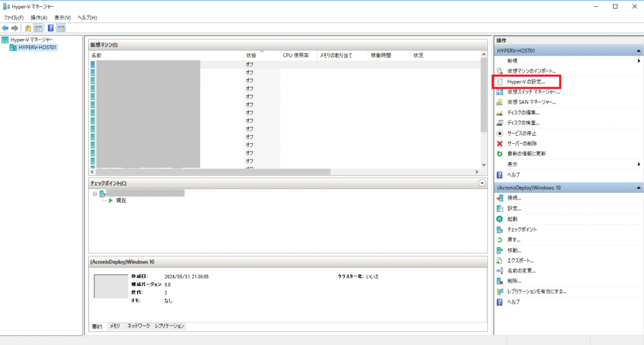Toggle the action pane toolbar icon
The height and width of the screenshot is (345, 644).
pos(61,28)
